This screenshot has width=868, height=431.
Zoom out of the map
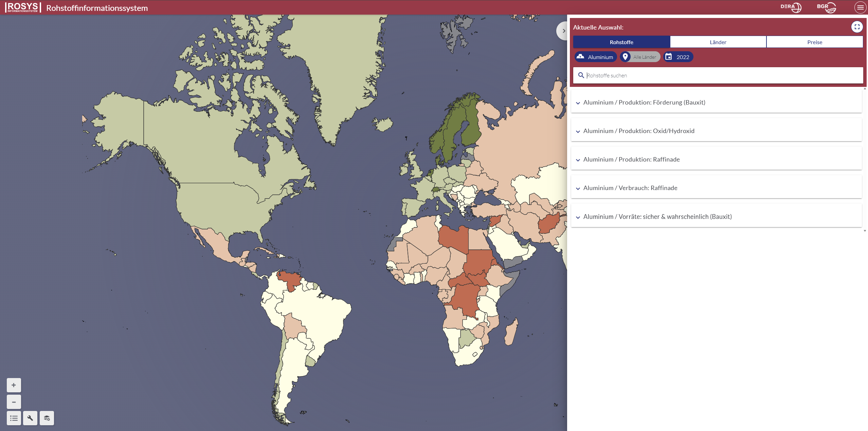point(14,402)
